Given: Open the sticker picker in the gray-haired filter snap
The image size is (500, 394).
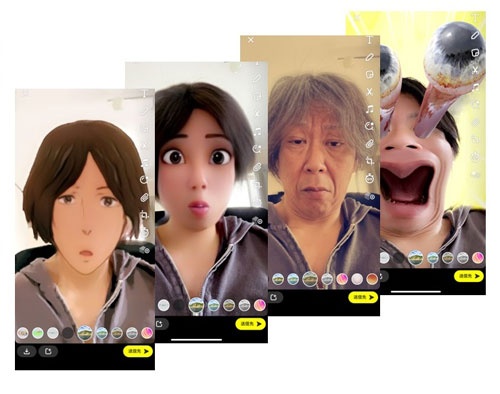Looking at the screenshot, I should coord(369,74).
